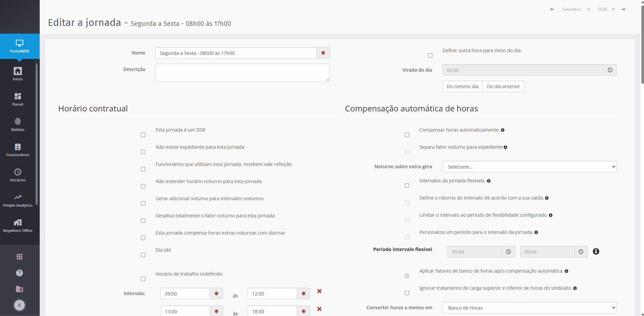Viewport: 644px width, 316px height.
Task: Check 'Esta jornada é um DSR'
Action: tap(143, 135)
